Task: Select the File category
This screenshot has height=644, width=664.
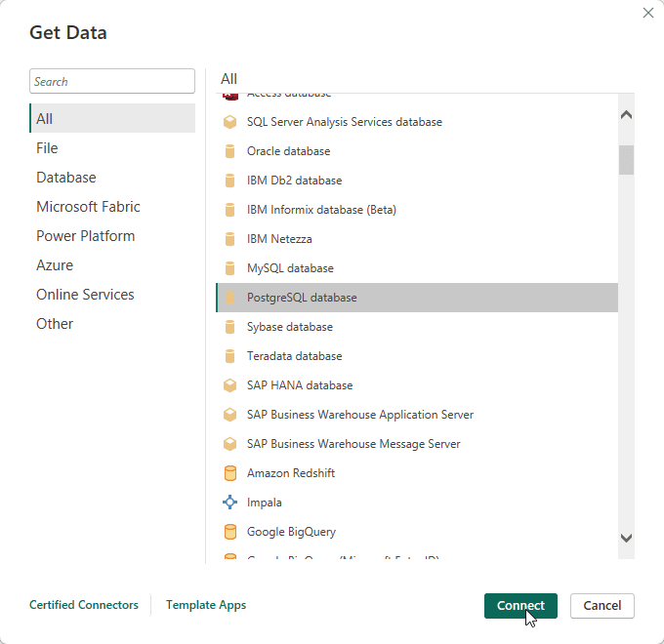Action: 112,148
